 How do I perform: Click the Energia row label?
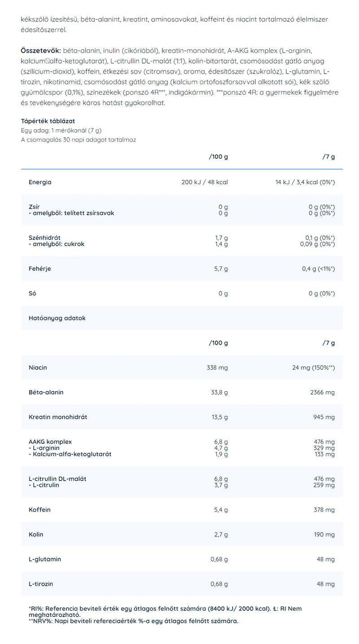coord(40,182)
